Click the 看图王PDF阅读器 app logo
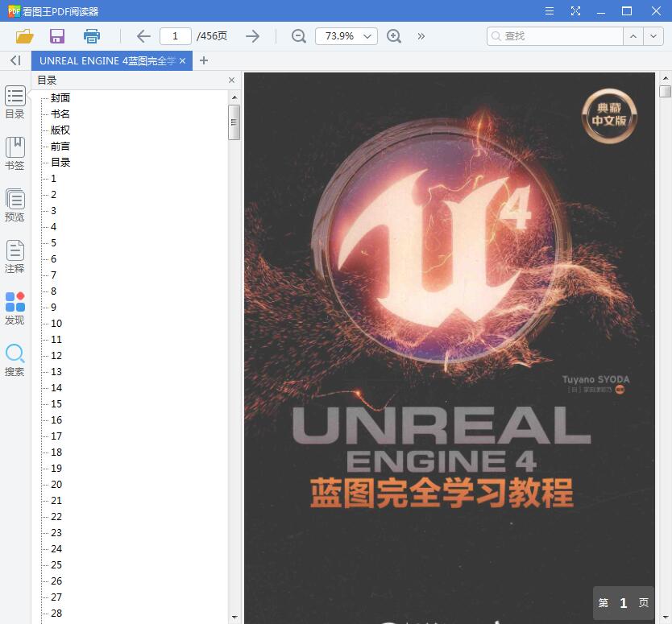 (14, 11)
